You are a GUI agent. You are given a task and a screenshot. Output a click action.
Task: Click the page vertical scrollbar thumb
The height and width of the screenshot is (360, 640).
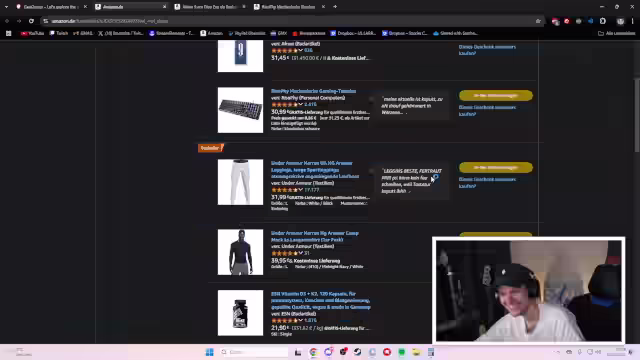(637, 114)
